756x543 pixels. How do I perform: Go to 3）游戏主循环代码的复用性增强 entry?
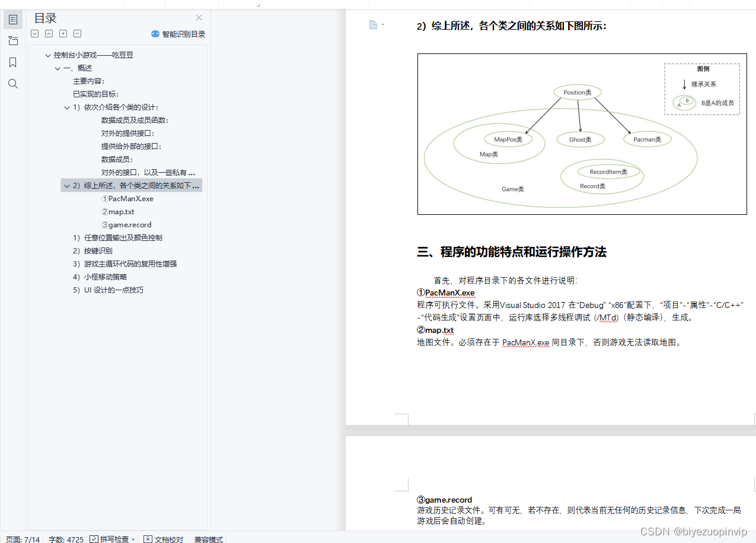pyautogui.click(x=125, y=264)
